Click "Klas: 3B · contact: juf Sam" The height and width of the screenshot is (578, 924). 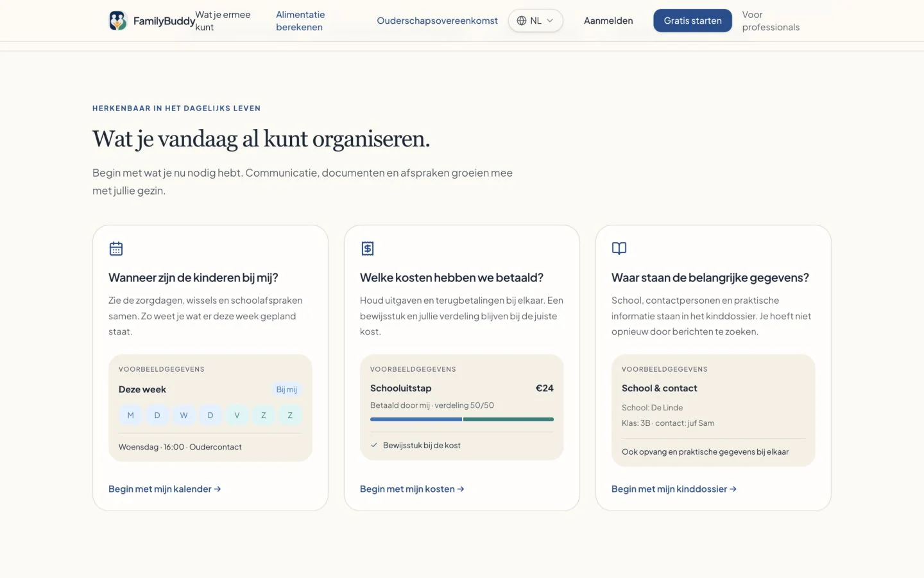pos(668,423)
